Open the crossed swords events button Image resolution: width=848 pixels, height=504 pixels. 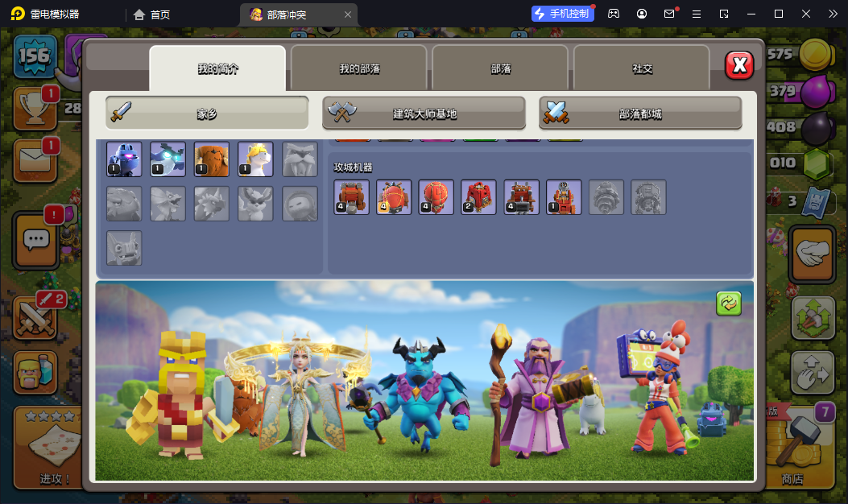pos(35,318)
